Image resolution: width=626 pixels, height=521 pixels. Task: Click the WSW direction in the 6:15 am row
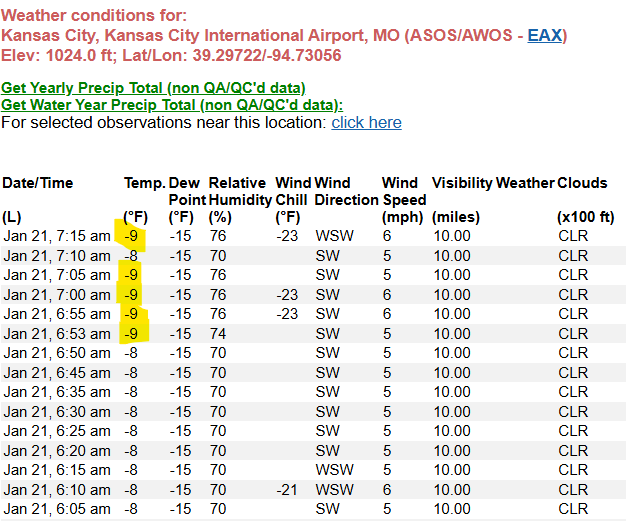point(333,469)
